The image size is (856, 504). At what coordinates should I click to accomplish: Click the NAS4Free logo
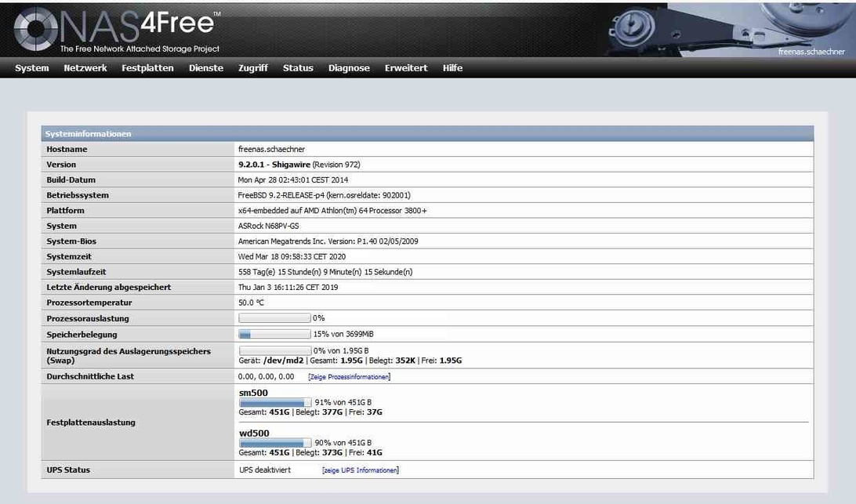click(116, 29)
